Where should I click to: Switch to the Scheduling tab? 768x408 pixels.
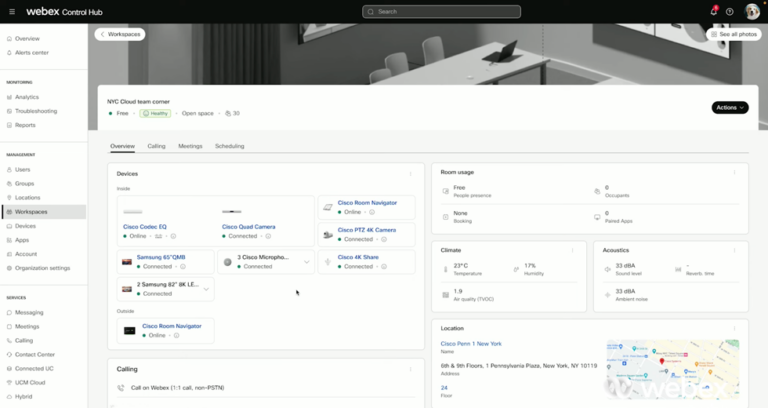tap(229, 146)
